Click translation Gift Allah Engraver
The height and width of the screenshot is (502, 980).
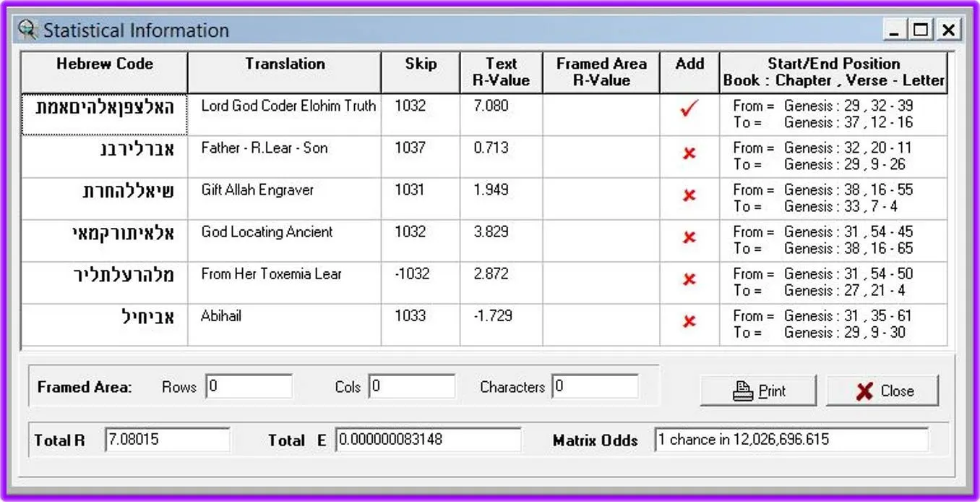point(257,190)
